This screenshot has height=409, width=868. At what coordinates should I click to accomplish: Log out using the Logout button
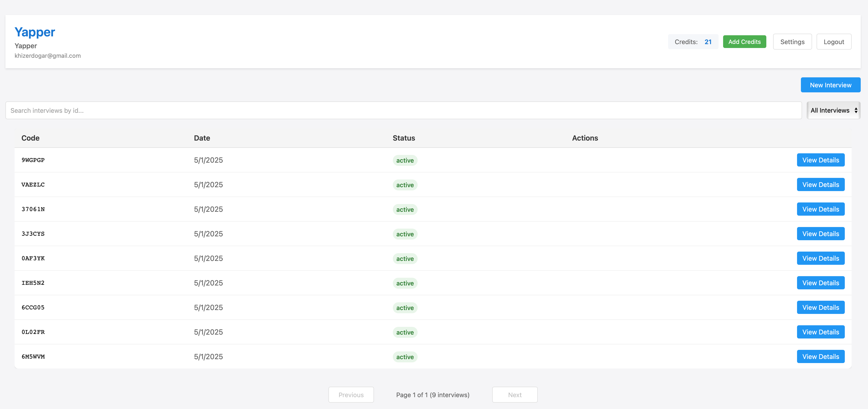tap(833, 42)
